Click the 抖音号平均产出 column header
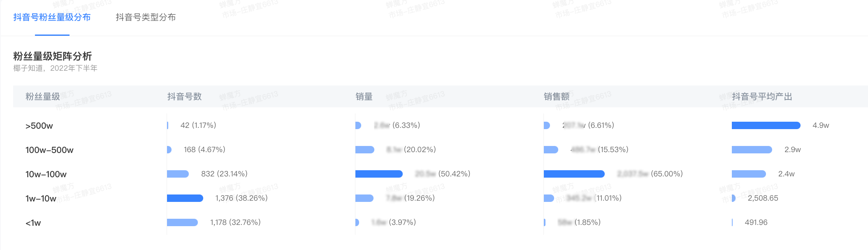Image resolution: width=868 pixels, height=250 pixels. click(x=762, y=97)
